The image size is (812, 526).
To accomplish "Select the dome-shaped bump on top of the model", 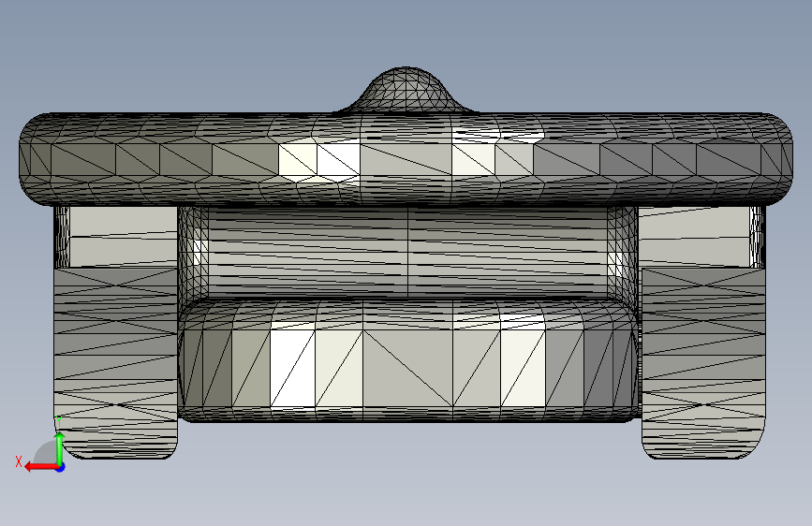I will point(406,90).
